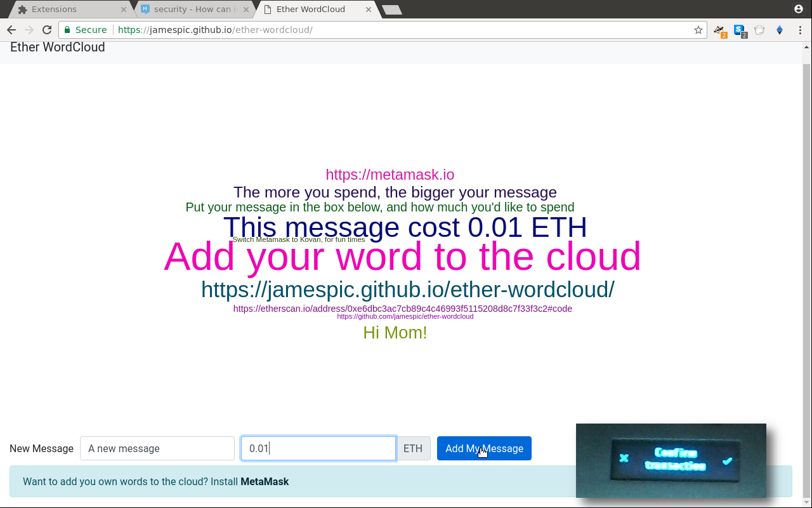Click 'Add your word to the cloud' text
The image size is (812, 508).
[403, 257]
